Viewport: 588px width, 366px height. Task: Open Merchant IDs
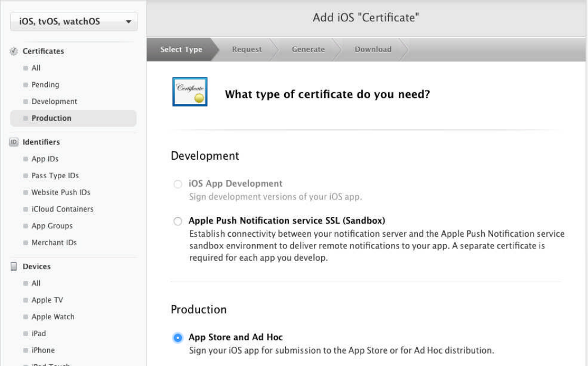pos(54,242)
